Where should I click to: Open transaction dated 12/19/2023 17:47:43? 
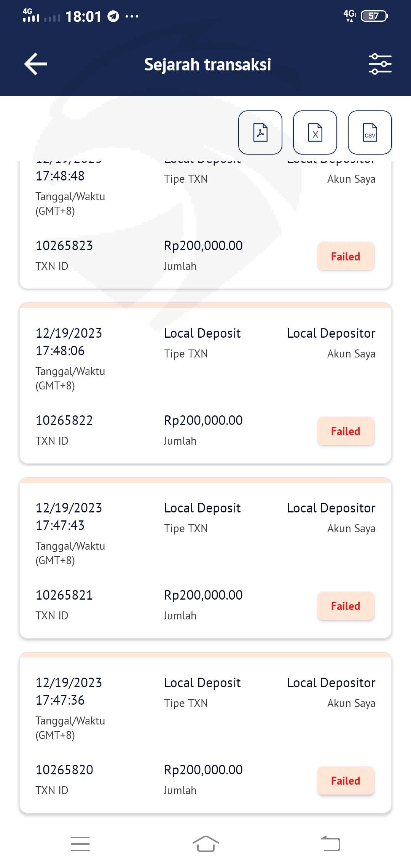pyautogui.click(x=69, y=517)
